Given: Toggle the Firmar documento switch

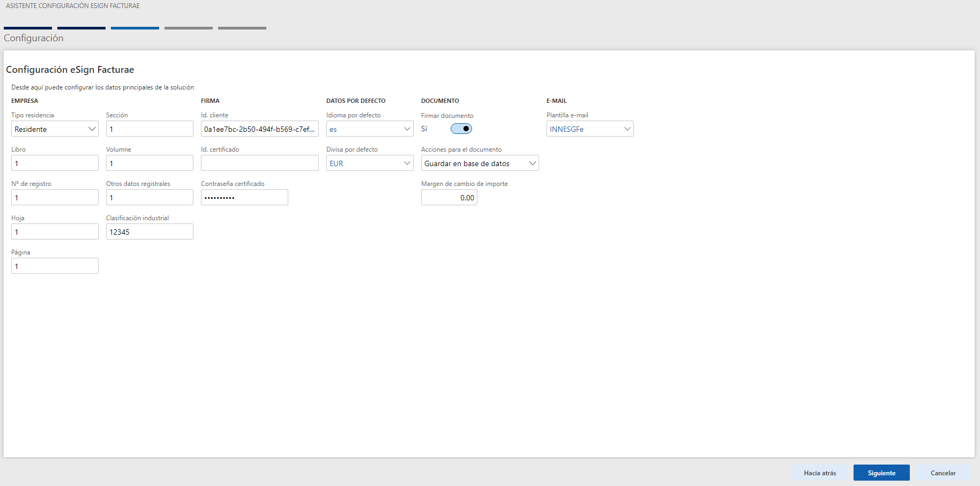Looking at the screenshot, I should [461, 129].
